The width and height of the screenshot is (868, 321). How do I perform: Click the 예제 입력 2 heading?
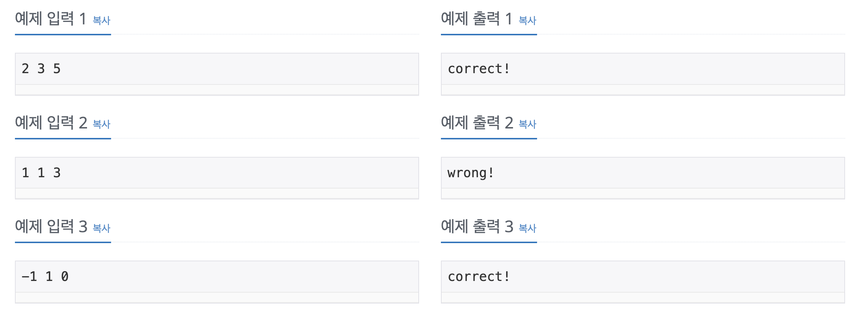[51, 123]
